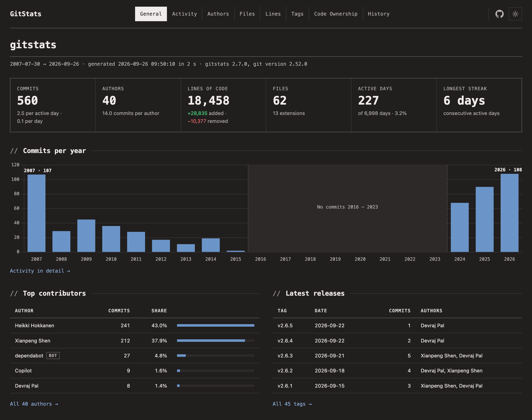Click the 2025 commits bar

[x=485, y=219]
